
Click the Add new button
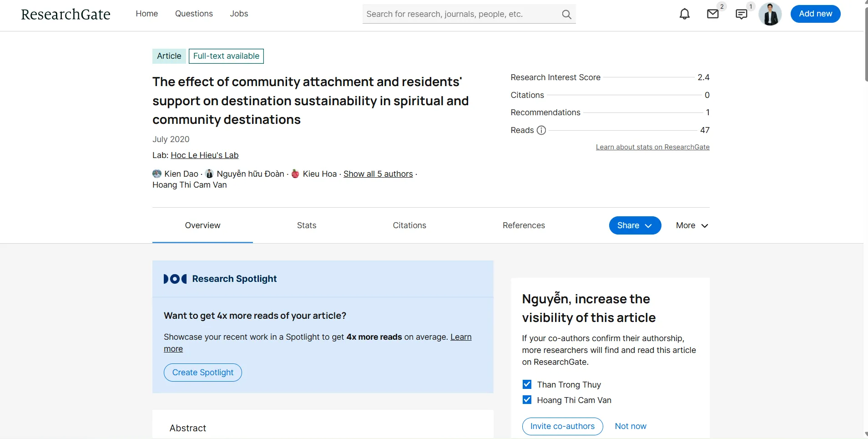click(816, 14)
